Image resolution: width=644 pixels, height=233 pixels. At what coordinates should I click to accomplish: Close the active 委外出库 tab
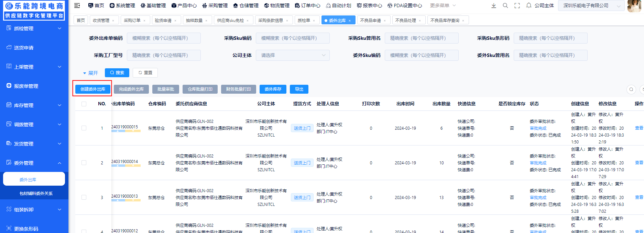(x=350, y=21)
